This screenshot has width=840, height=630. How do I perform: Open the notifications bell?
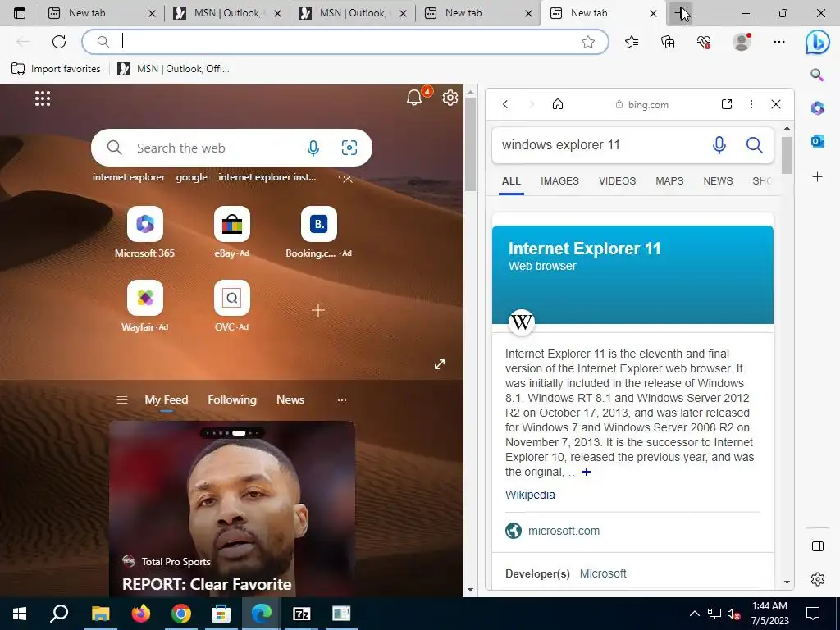[x=414, y=98]
